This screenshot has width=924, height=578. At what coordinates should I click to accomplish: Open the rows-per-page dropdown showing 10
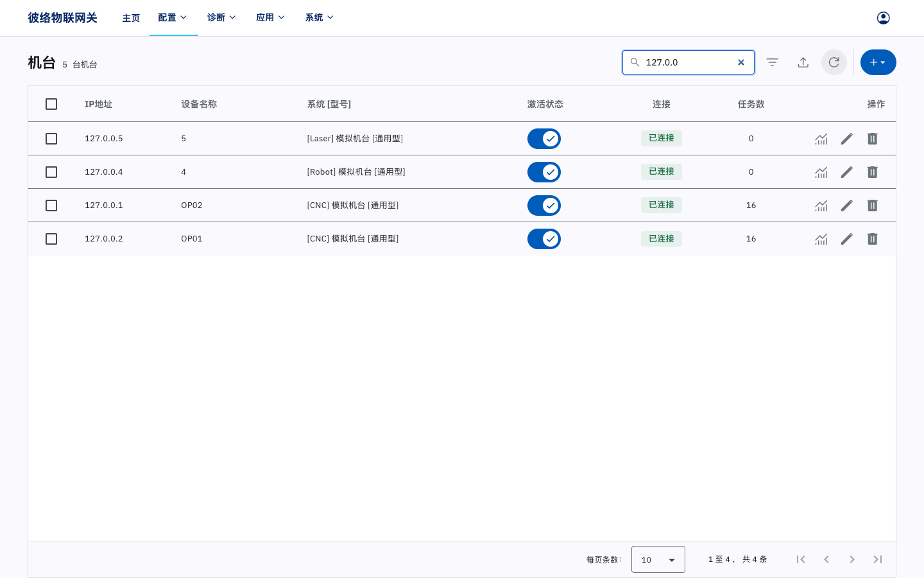(x=658, y=559)
